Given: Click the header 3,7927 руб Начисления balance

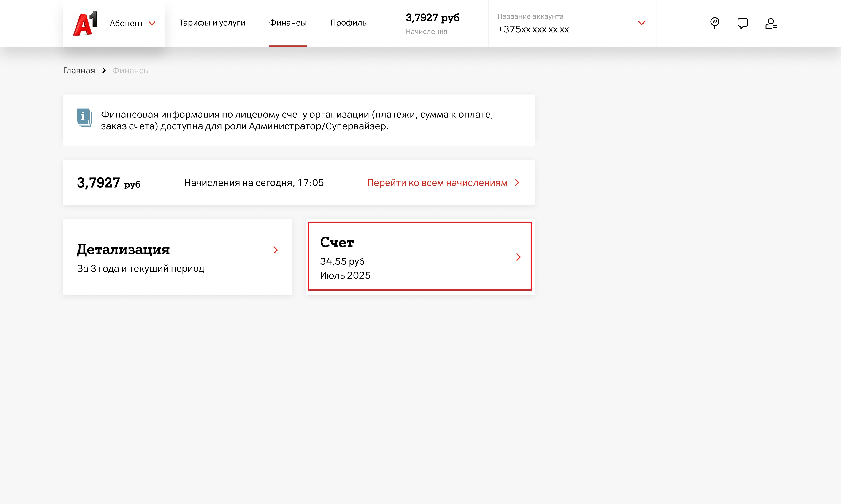Looking at the screenshot, I should pyautogui.click(x=432, y=23).
